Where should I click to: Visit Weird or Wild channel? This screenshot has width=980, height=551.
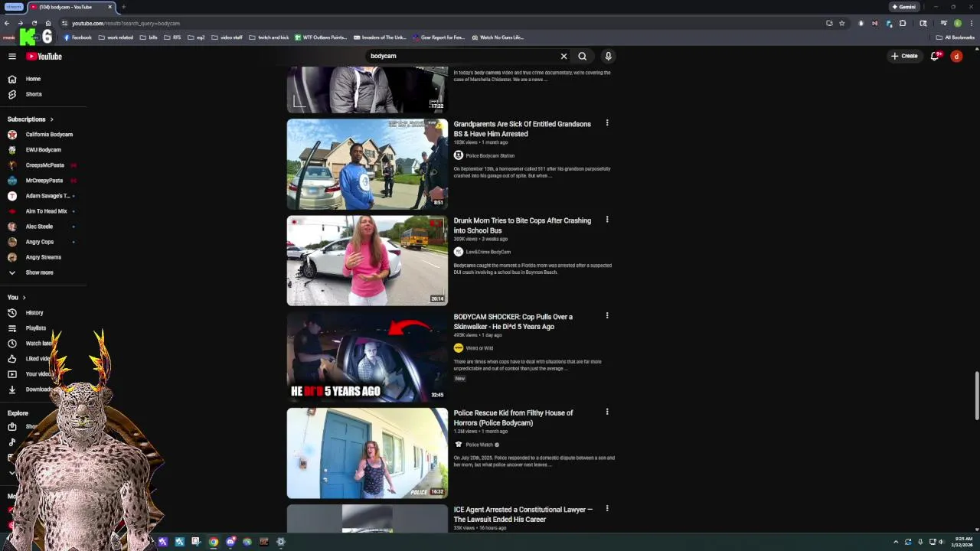(479, 348)
